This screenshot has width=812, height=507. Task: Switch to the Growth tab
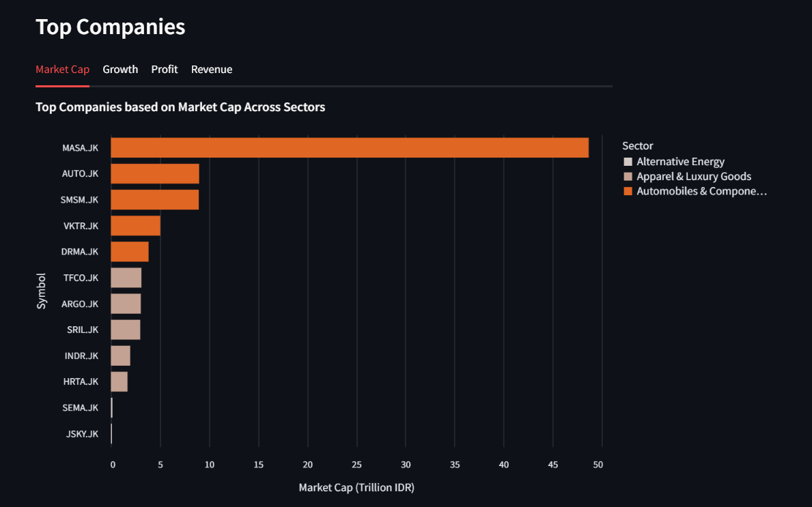coord(120,69)
